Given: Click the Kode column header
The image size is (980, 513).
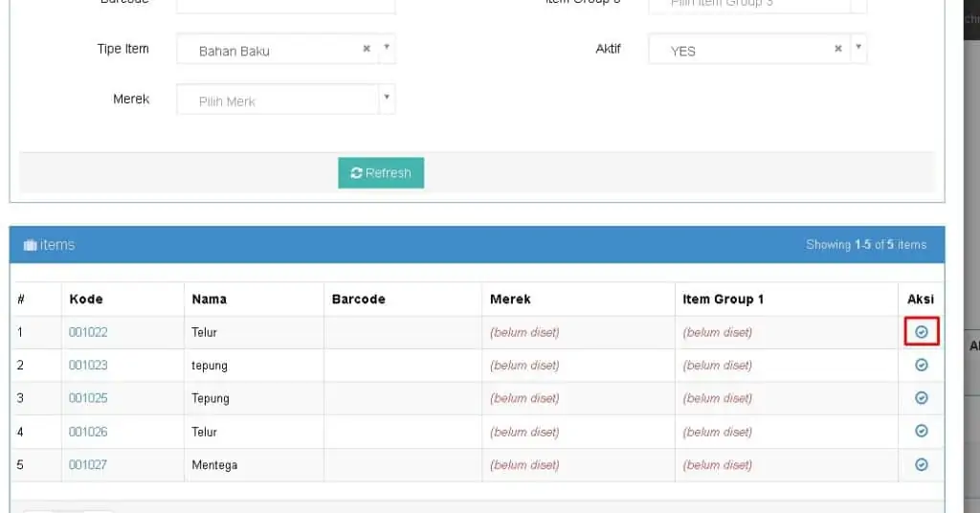Looking at the screenshot, I should [x=86, y=299].
